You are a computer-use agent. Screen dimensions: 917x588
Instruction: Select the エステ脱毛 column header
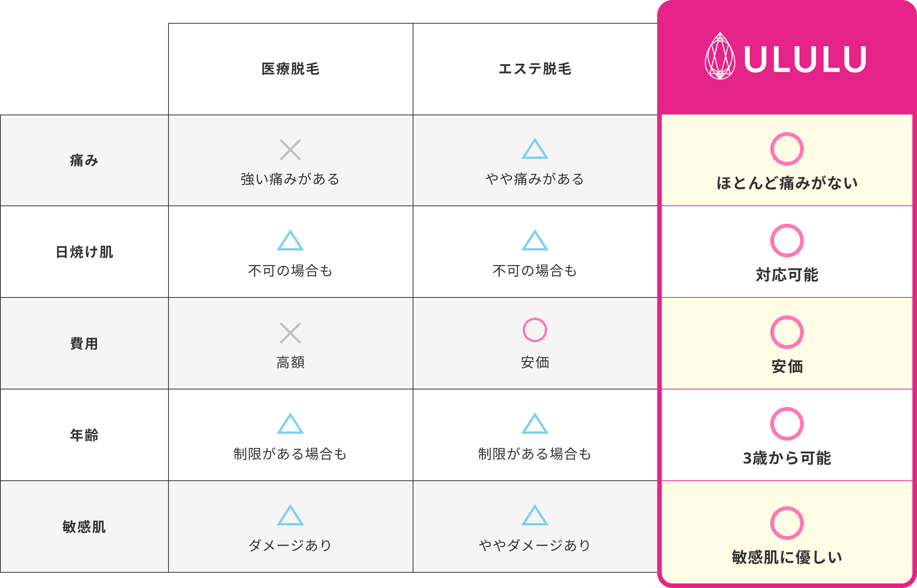coord(535,69)
